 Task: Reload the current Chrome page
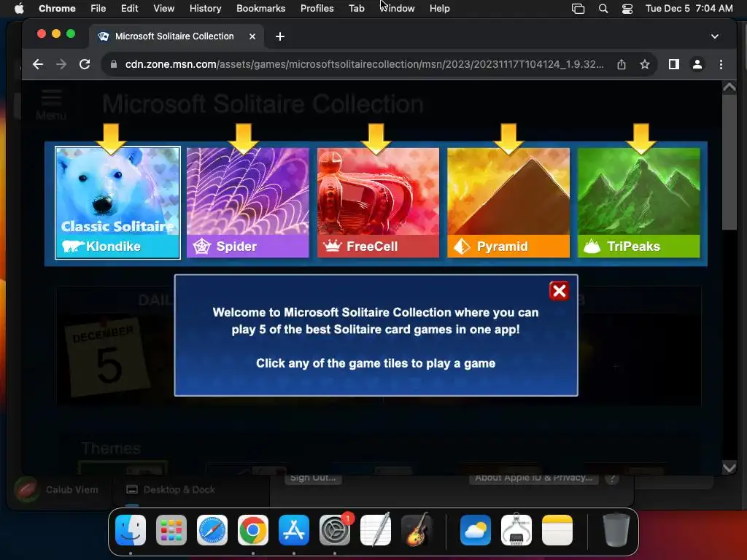pyautogui.click(x=85, y=64)
